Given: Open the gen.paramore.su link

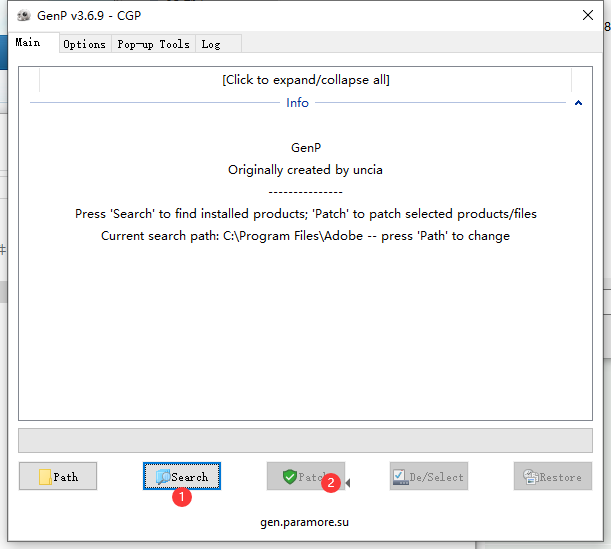Looking at the screenshot, I should (305, 522).
